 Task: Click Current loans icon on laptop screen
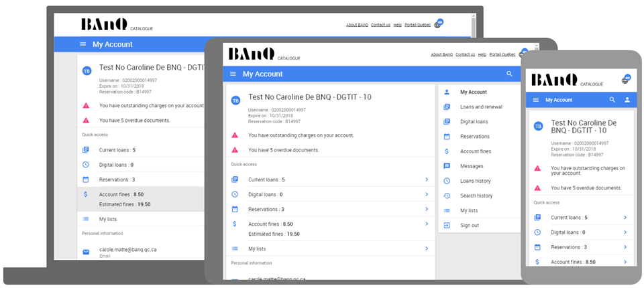[x=85, y=150]
